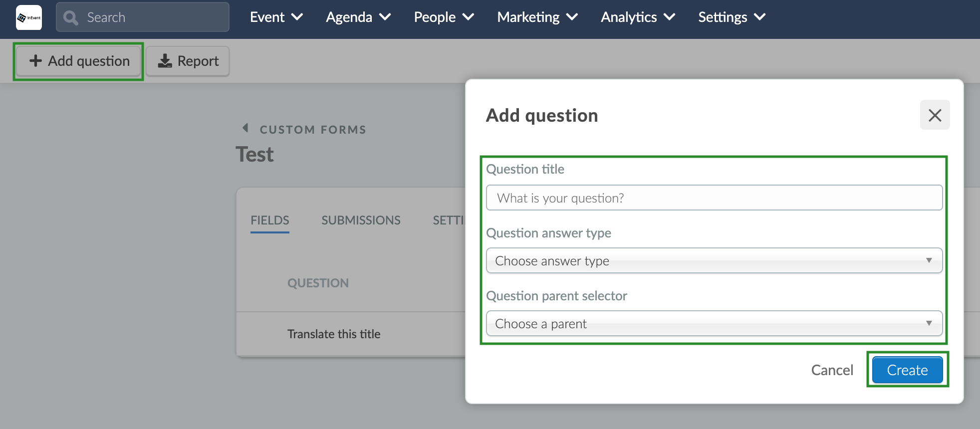Viewport: 980px width, 429px height.
Task: Click the back arrow beside Custom Forms
Action: [245, 128]
